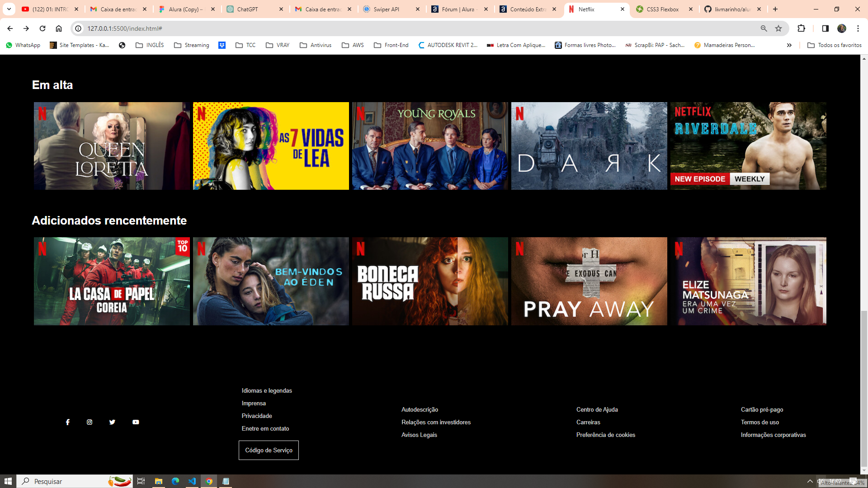
Task: Open the Streaming bookmarks folder
Action: point(192,45)
